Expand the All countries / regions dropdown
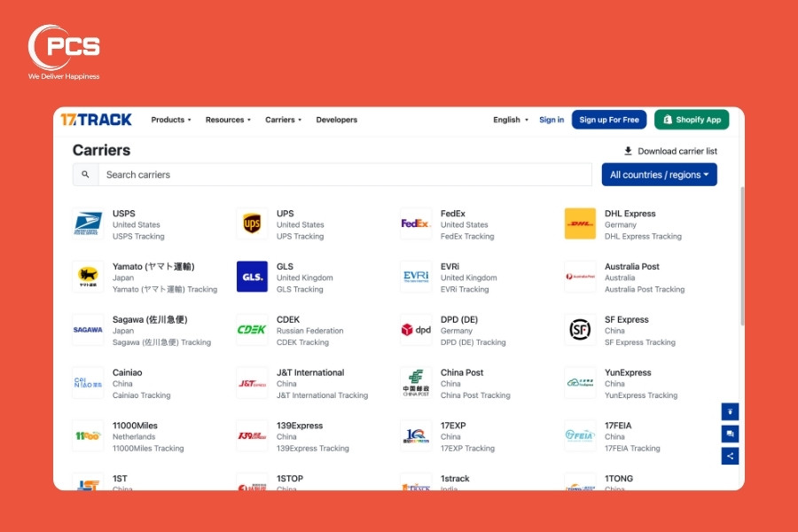 (659, 175)
